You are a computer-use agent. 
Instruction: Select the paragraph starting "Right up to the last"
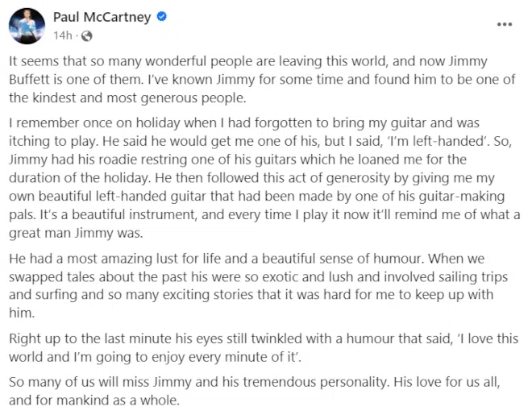[264, 348]
